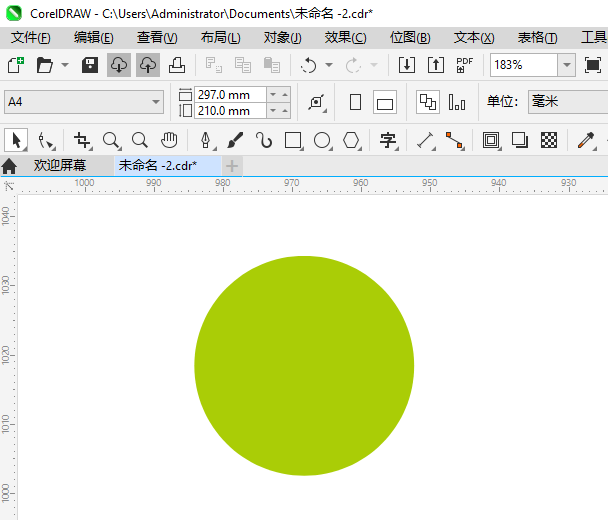Create a new document with the New icon
The image size is (608, 520).
[16, 65]
